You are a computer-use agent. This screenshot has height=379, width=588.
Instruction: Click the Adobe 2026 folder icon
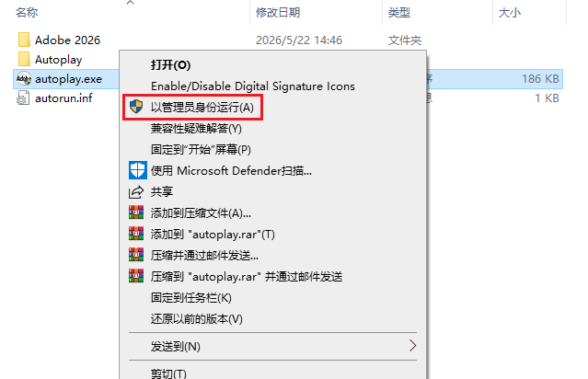click(x=24, y=40)
